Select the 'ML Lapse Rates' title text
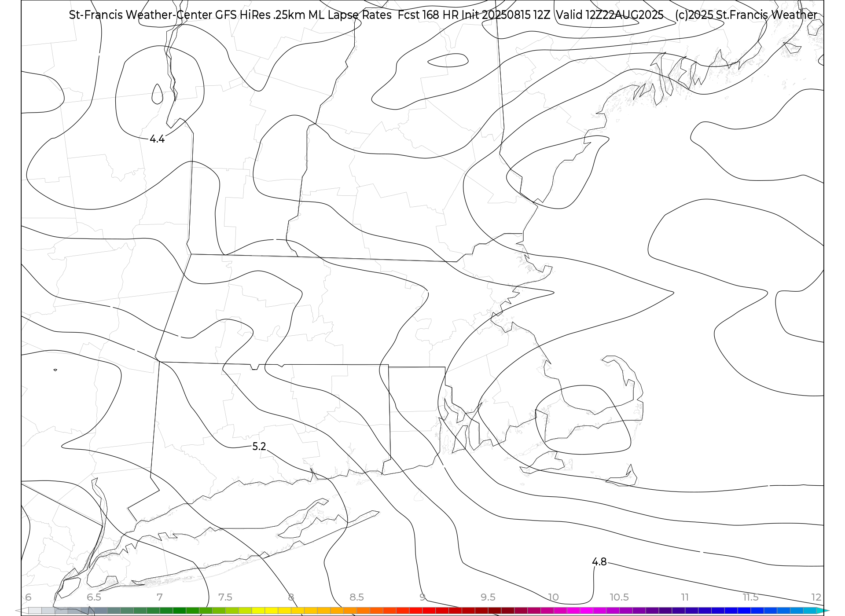 [x=350, y=15]
